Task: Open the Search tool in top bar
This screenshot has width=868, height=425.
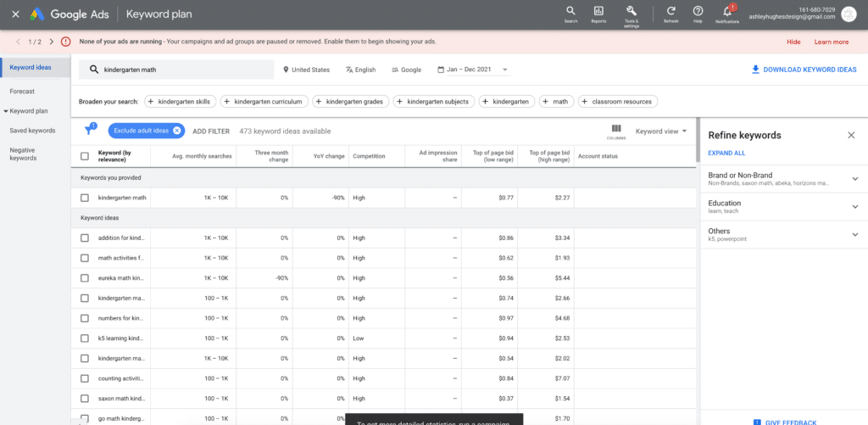Action: tap(571, 13)
